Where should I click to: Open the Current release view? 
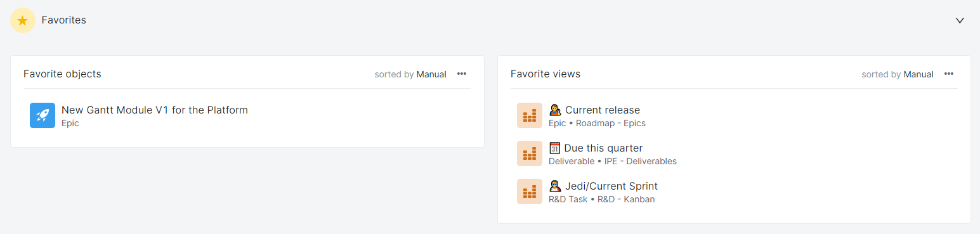pyautogui.click(x=603, y=110)
